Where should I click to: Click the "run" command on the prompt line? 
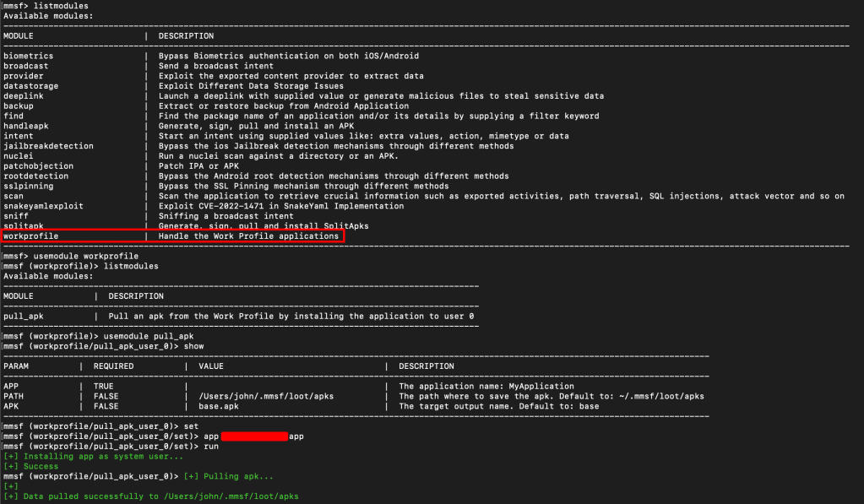coord(212,447)
